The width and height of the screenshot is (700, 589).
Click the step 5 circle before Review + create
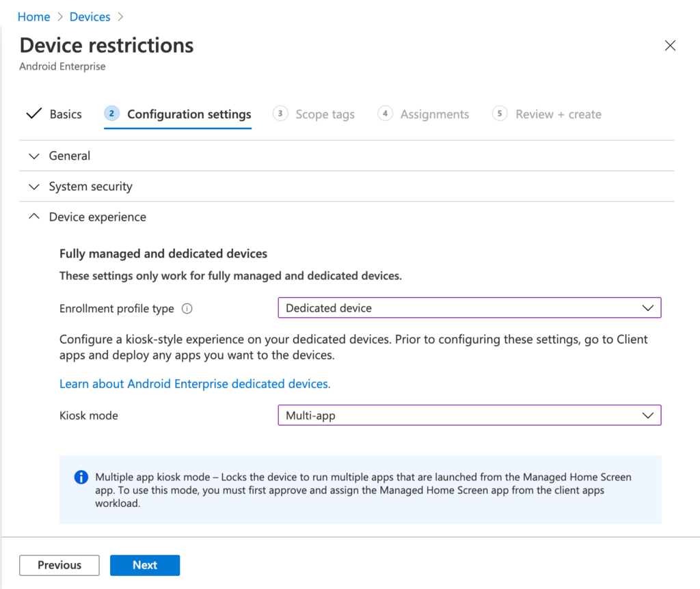point(498,114)
